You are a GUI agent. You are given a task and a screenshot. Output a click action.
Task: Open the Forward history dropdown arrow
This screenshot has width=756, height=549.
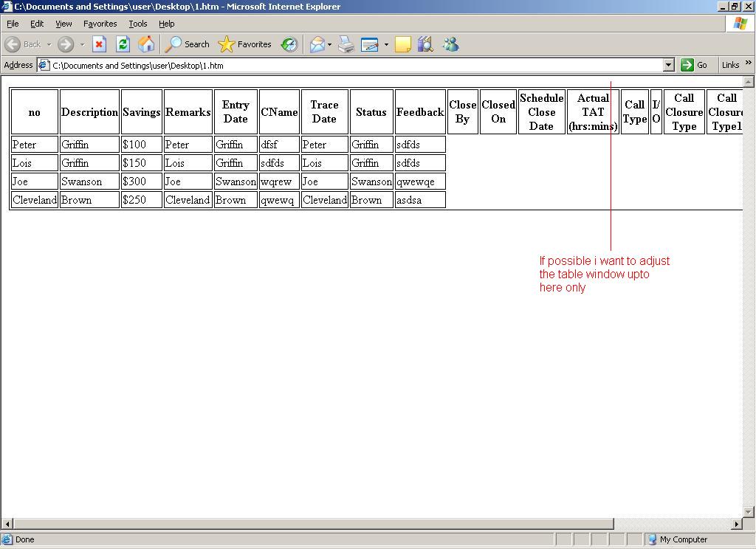pyautogui.click(x=82, y=44)
